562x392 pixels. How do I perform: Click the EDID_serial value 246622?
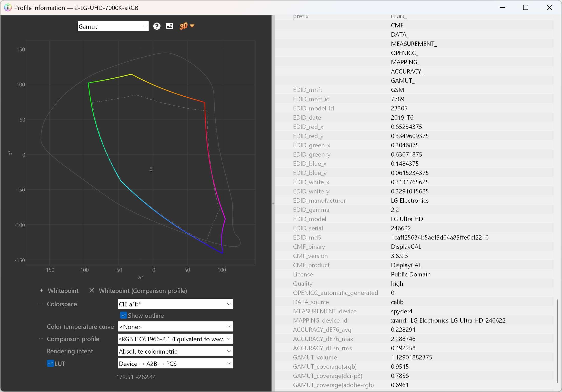[401, 228]
